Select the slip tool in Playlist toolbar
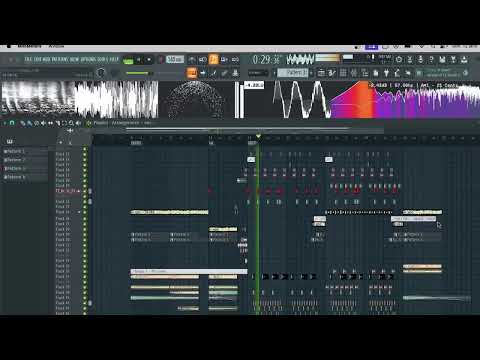Viewport: 480px width, 360px height. pyautogui.click(x=50, y=123)
